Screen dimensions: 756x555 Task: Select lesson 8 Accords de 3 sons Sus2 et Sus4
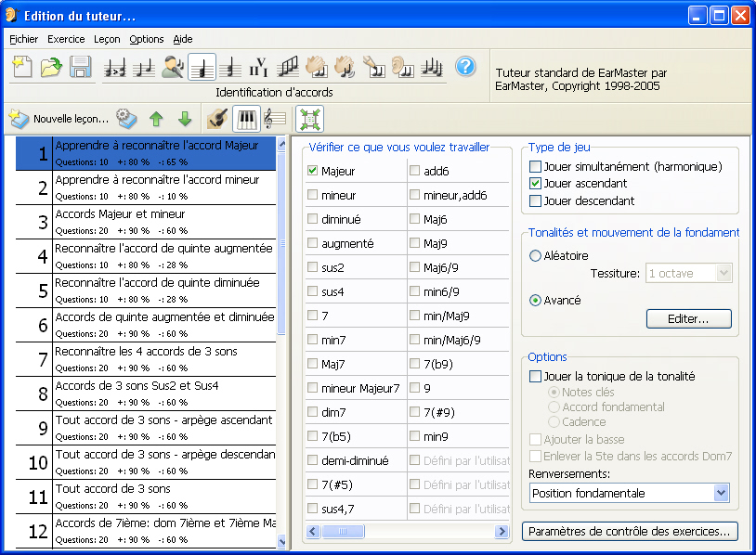click(x=146, y=394)
